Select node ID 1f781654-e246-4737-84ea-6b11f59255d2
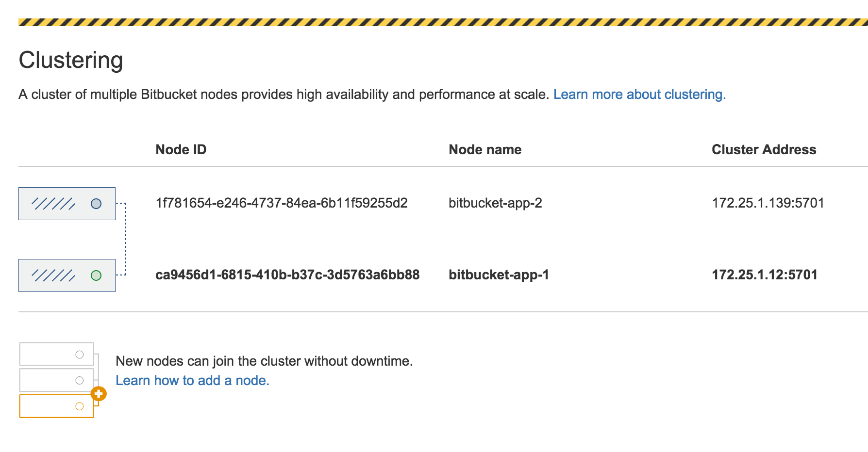Screen dimensions: 868x452 coord(282,203)
